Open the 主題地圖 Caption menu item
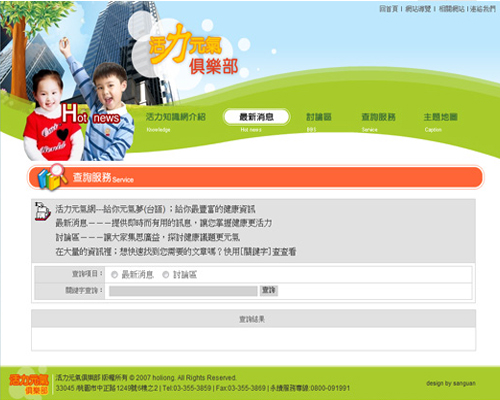 (x=440, y=122)
